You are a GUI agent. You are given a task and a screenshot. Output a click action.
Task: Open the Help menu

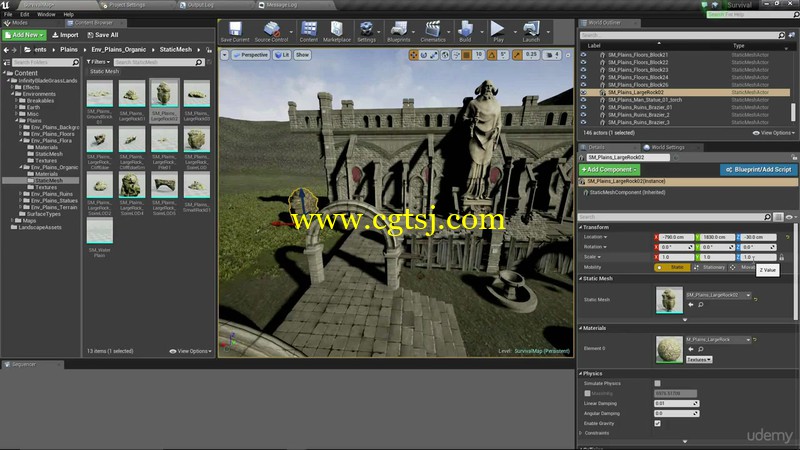pyautogui.click(x=68, y=14)
